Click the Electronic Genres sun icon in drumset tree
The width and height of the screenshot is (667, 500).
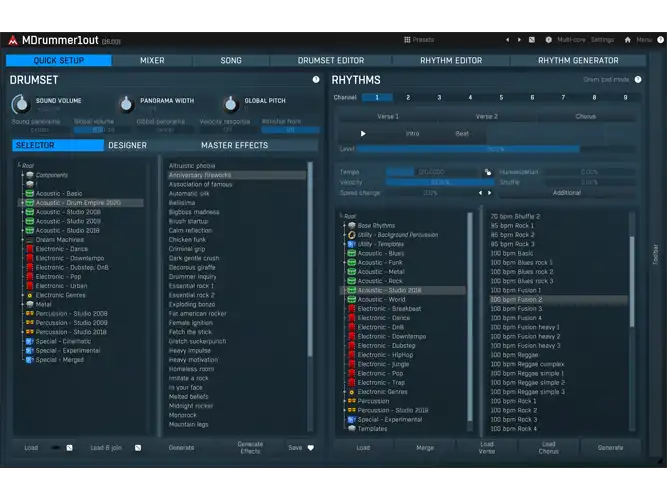pyautogui.click(x=30, y=295)
